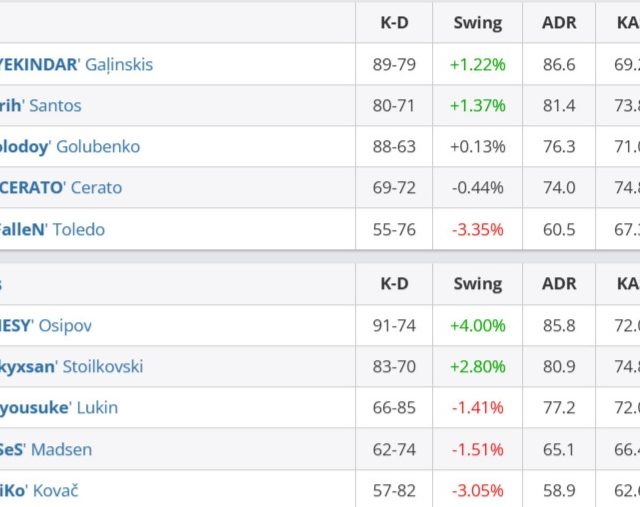Click ADR header in the top table
The height and width of the screenshot is (507, 640).
click(557, 21)
